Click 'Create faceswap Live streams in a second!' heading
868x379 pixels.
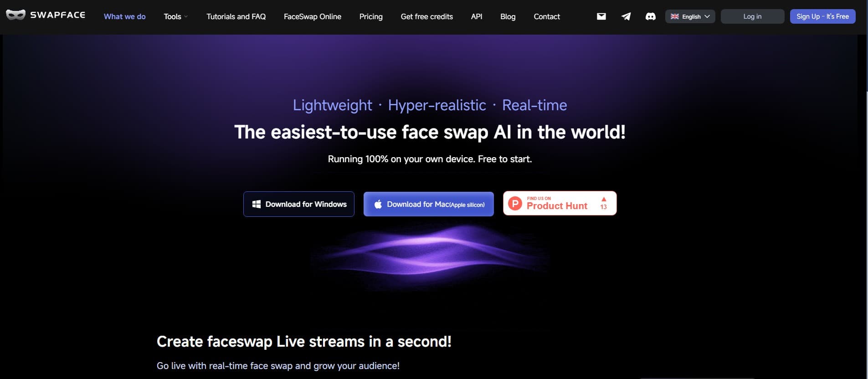tap(304, 342)
